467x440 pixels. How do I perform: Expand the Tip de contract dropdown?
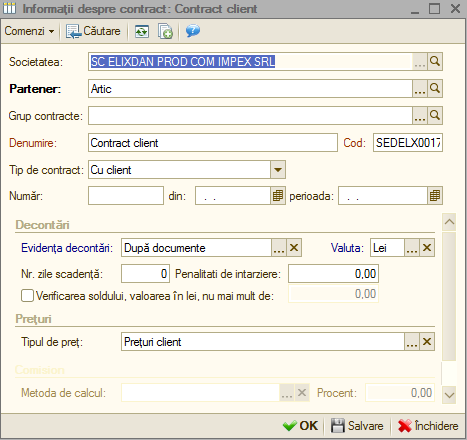tap(278, 170)
